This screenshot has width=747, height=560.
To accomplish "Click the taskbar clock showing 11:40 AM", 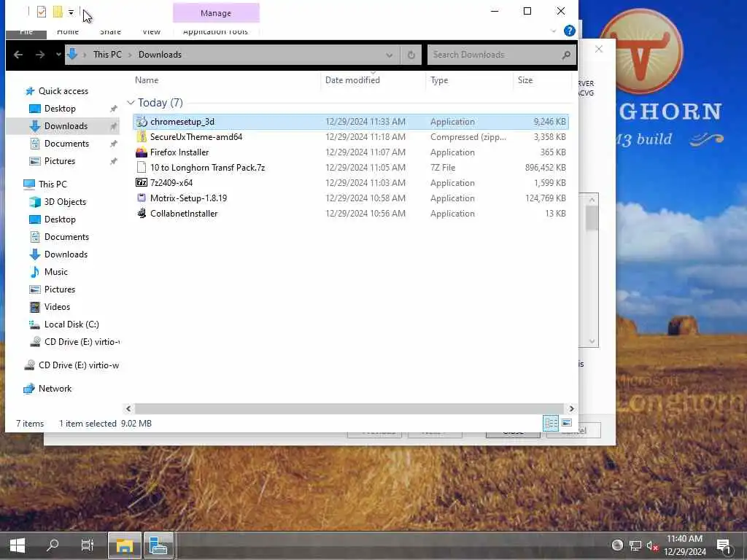I will 684,545.
